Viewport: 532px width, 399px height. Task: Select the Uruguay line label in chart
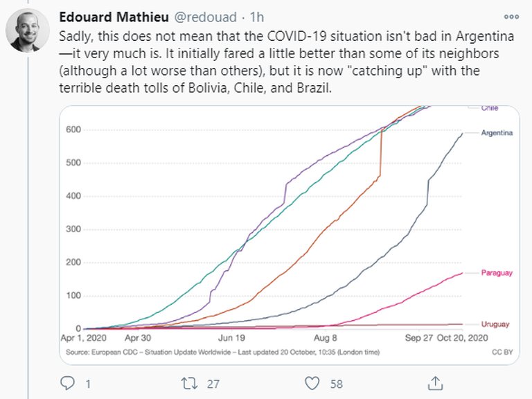pos(496,324)
